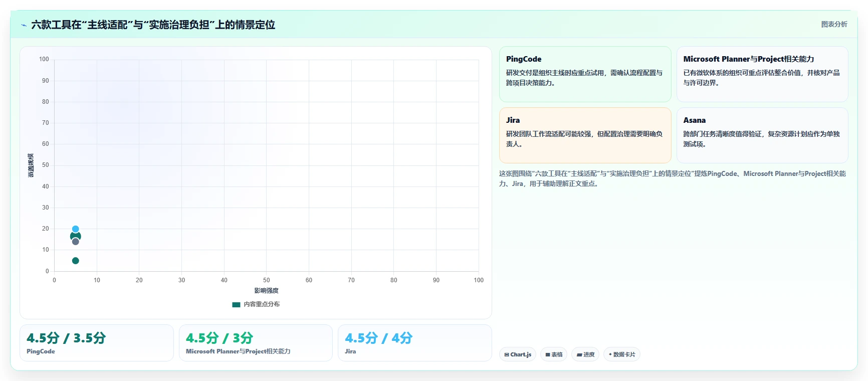Click the 表格 tag pill
The width and height of the screenshot is (868, 381).
[x=554, y=354]
